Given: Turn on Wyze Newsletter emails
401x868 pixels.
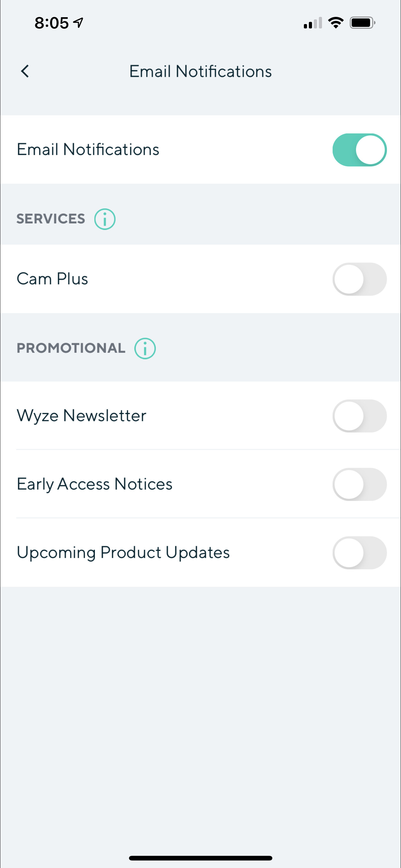Looking at the screenshot, I should (x=359, y=416).
